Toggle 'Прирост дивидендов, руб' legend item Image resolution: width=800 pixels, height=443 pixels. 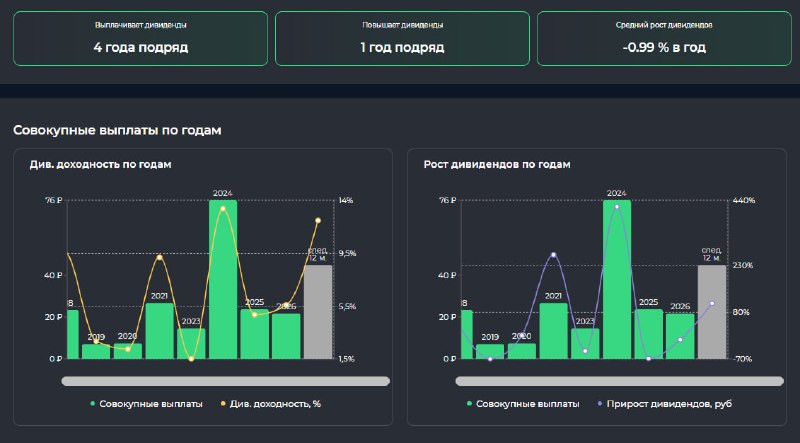pyautogui.click(x=664, y=404)
